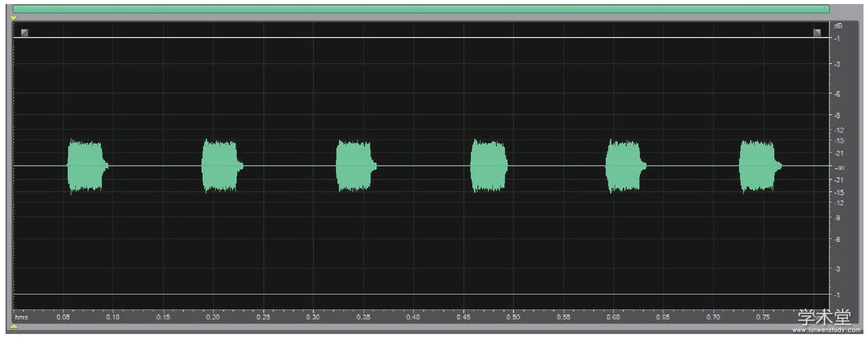Click the left corner handle icon above the waveform
The height and width of the screenshot is (340, 868).
pyautogui.click(x=25, y=33)
